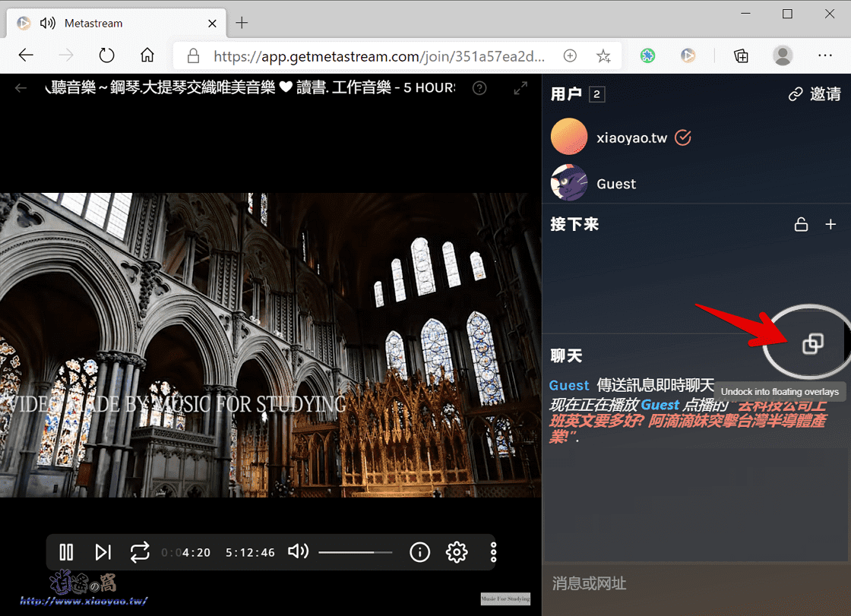The image size is (851, 616).
Task: Click the media info icon in player controls
Action: [419, 552]
